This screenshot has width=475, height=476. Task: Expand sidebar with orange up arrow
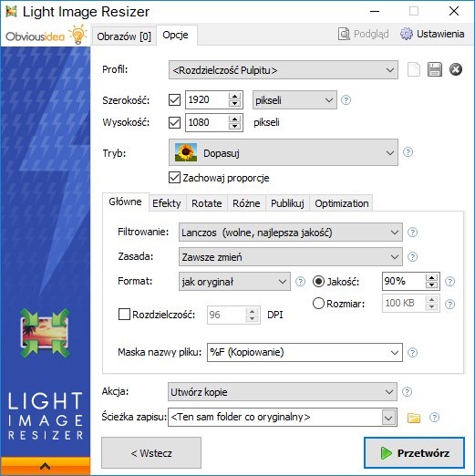pyautogui.click(x=45, y=466)
